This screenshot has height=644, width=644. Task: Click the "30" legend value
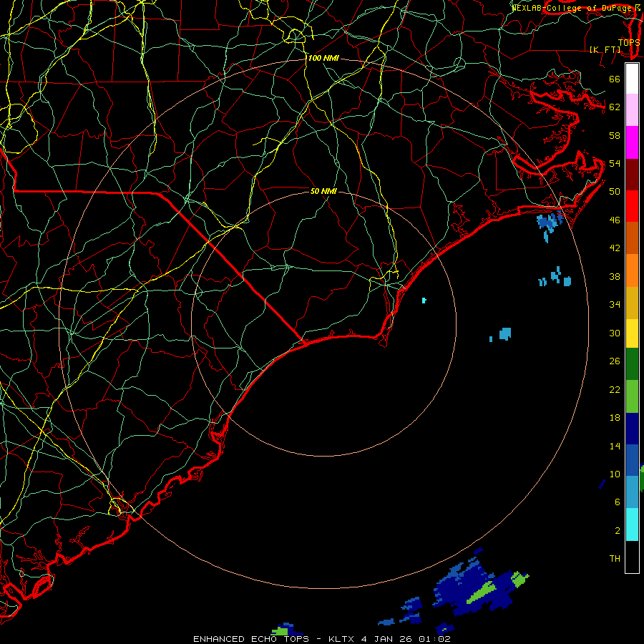click(615, 333)
